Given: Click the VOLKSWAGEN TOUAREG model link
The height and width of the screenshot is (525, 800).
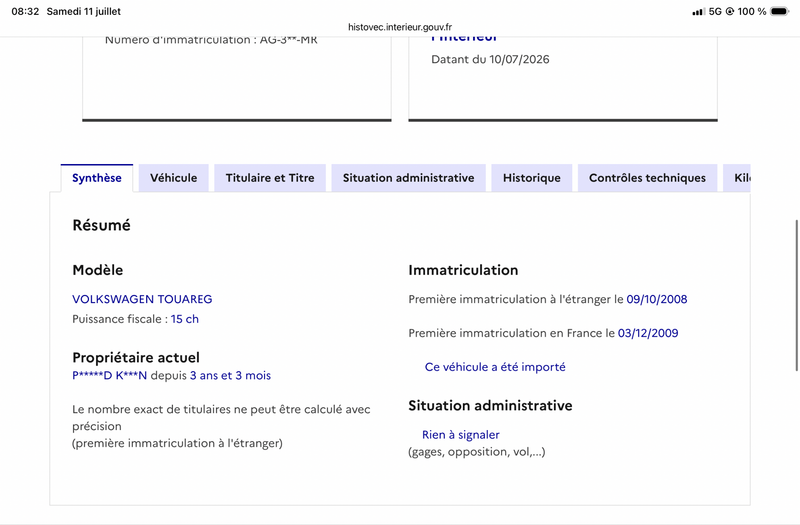Looking at the screenshot, I should tap(142, 299).
